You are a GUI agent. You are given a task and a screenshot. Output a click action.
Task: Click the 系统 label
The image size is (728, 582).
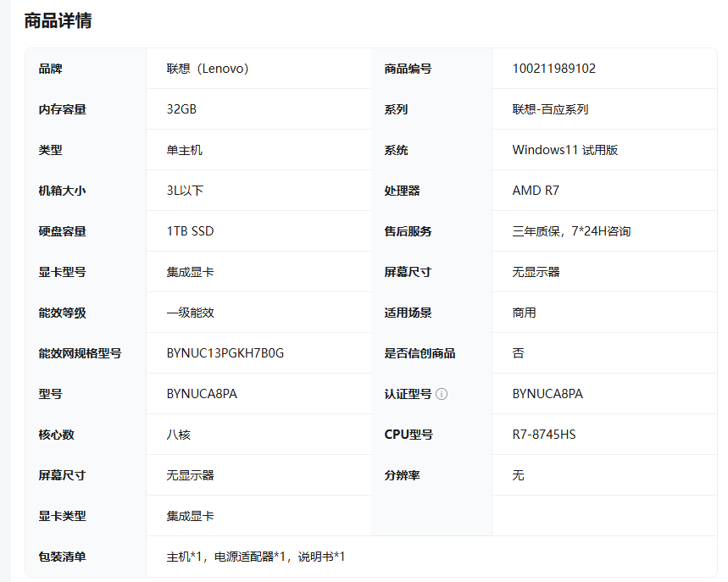[x=396, y=150]
